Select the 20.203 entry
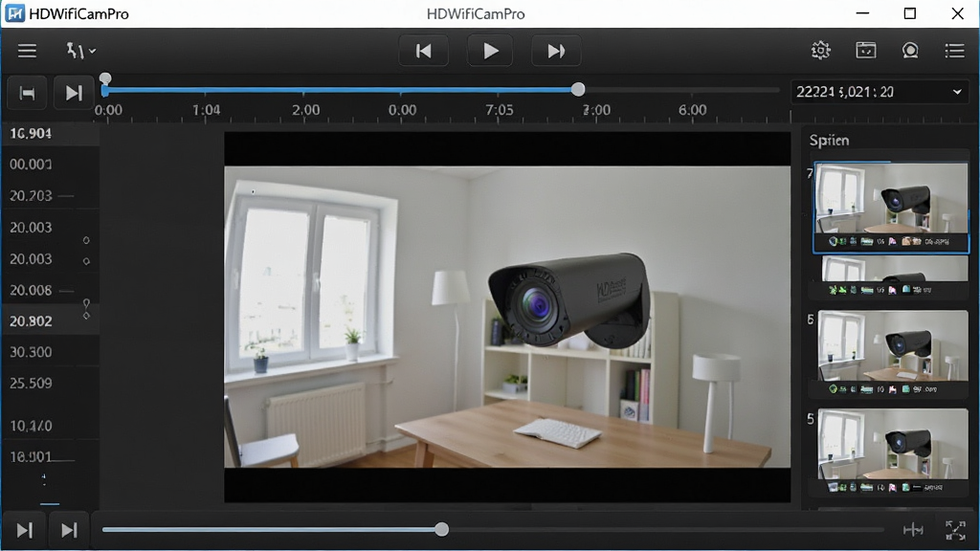Image resolution: width=980 pixels, height=551 pixels. [x=50, y=195]
